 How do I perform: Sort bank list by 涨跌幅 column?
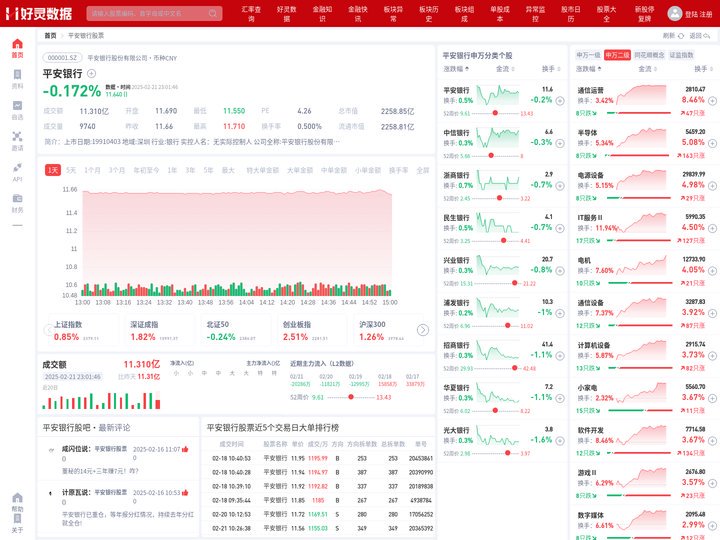tap(456, 69)
